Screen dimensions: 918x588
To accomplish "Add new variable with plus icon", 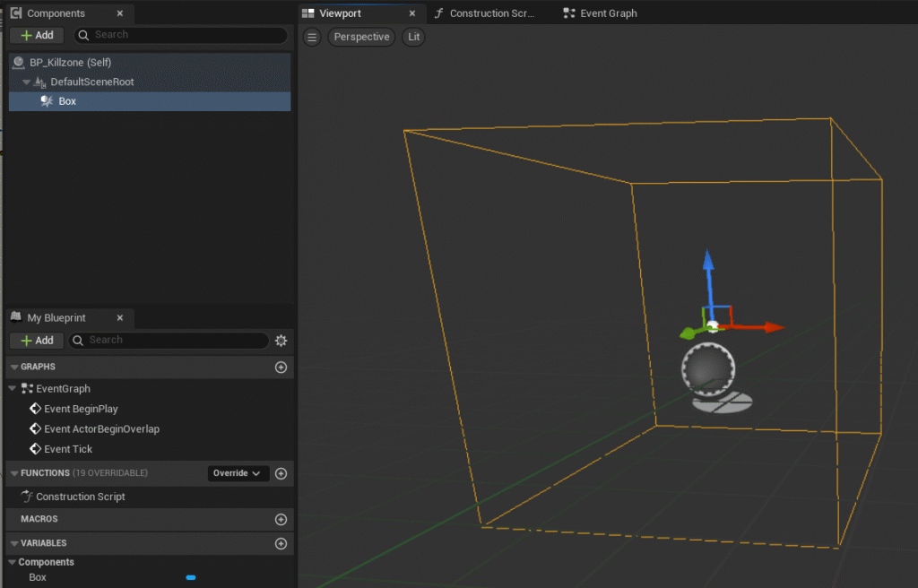I will 281,543.
